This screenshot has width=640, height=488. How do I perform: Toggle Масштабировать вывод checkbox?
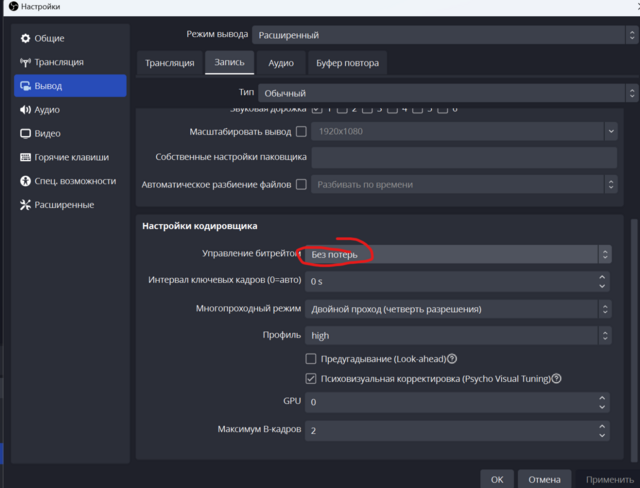[302, 131]
